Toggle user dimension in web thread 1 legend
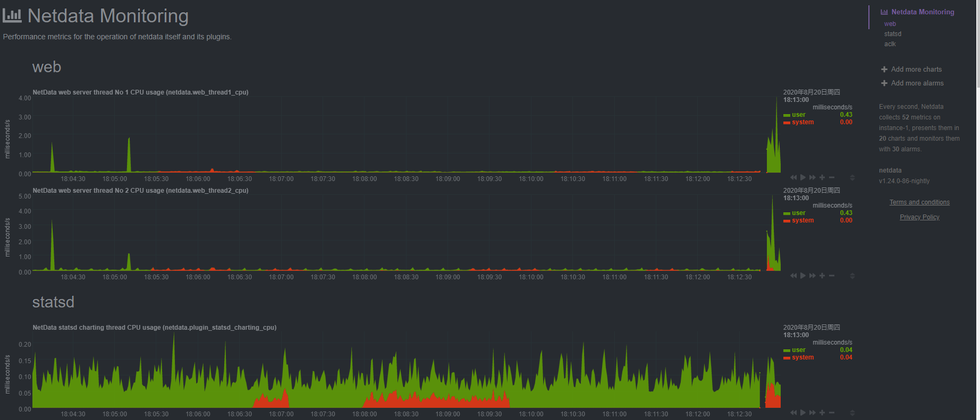 (798, 115)
